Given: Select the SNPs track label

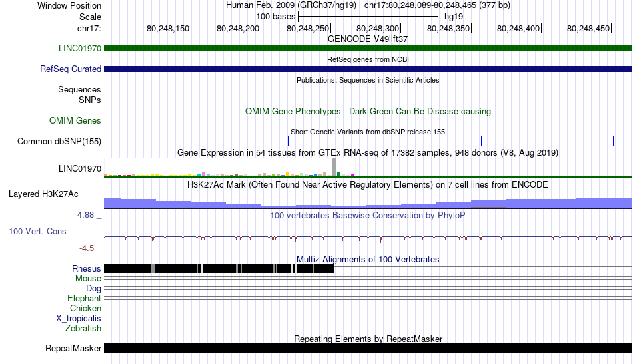Looking at the screenshot, I should (x=90, y=100).
